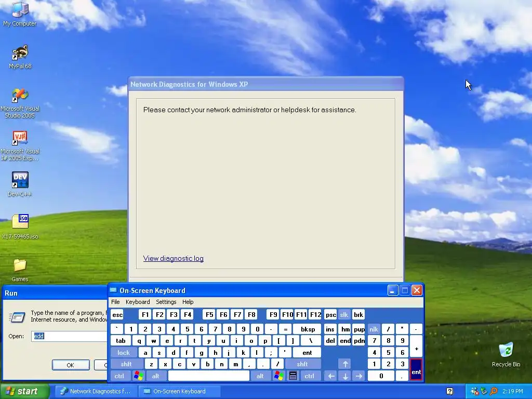The image size is (532, 399).
Task: Click the F12 function key
Action: click(315, 314)
